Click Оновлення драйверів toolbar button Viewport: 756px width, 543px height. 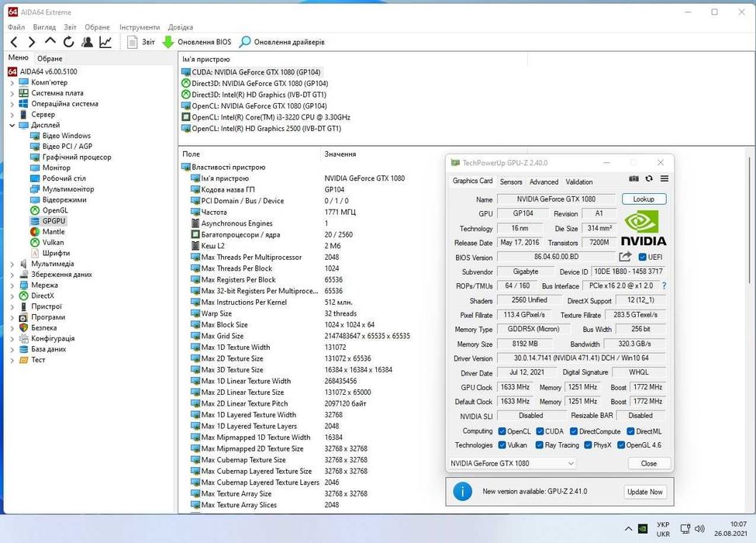[282, 42]
